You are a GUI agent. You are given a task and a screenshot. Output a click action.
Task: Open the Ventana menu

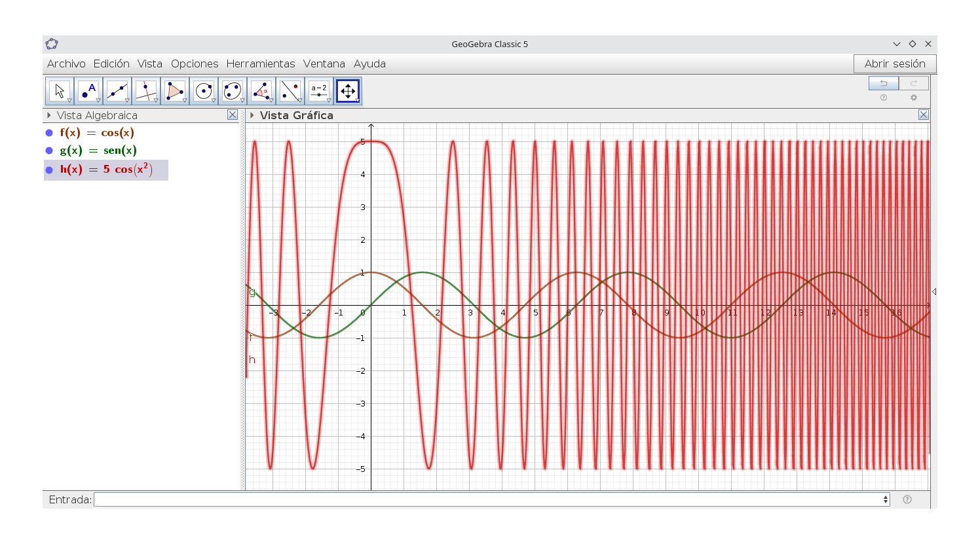pyautogui.click(x=324, y=63)
